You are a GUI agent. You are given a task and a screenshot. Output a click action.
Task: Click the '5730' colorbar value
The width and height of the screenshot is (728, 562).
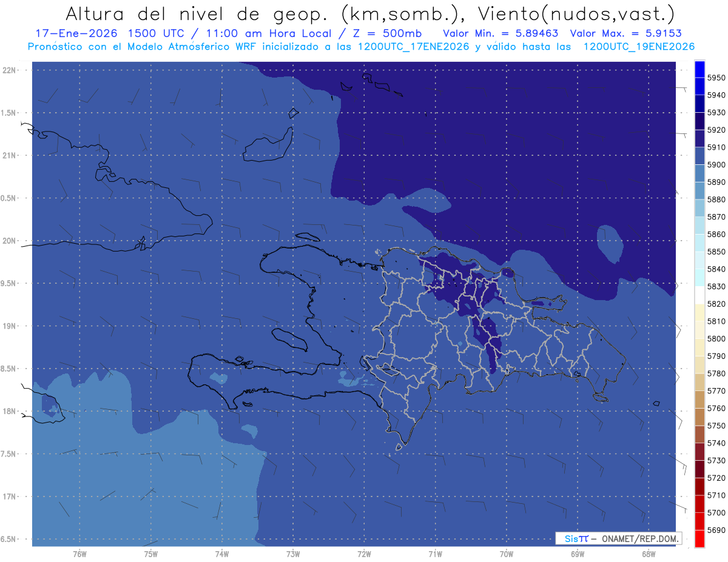[x=716, y=461]
